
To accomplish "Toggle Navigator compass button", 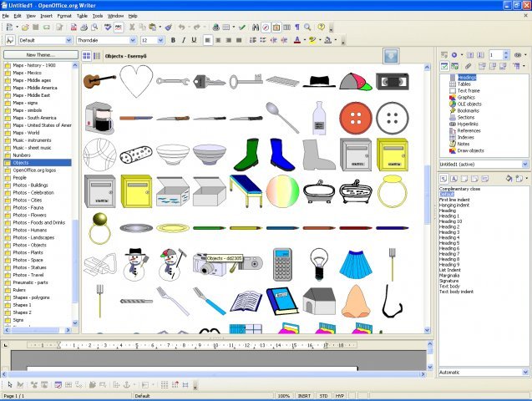I will click(x=266, y=27).
